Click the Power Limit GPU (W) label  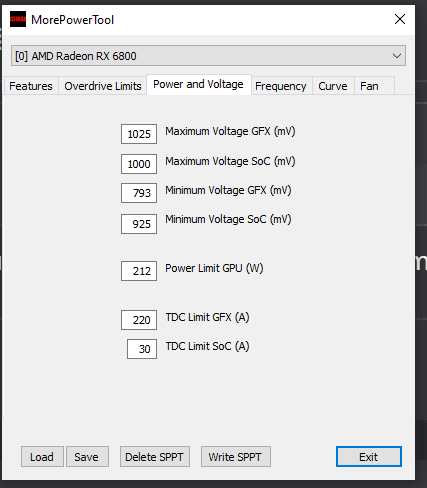pyautogui.click(x=214, y=268)
